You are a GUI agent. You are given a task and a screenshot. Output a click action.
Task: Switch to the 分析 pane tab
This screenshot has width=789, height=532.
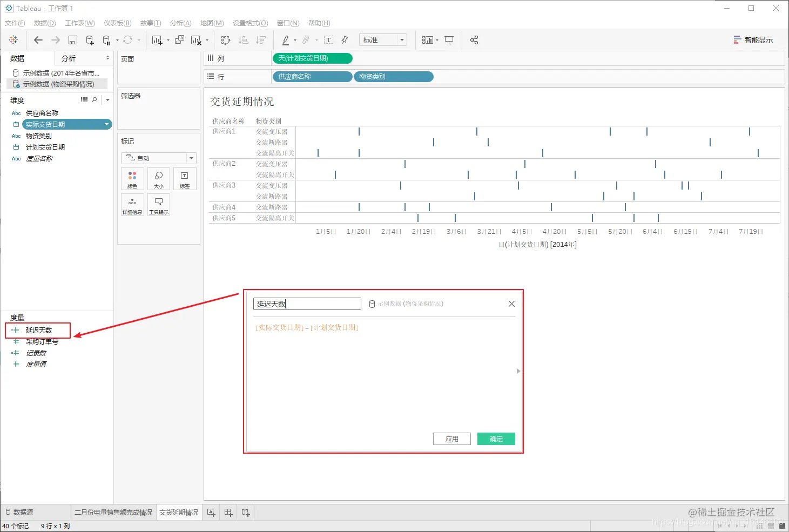point(69,58)
